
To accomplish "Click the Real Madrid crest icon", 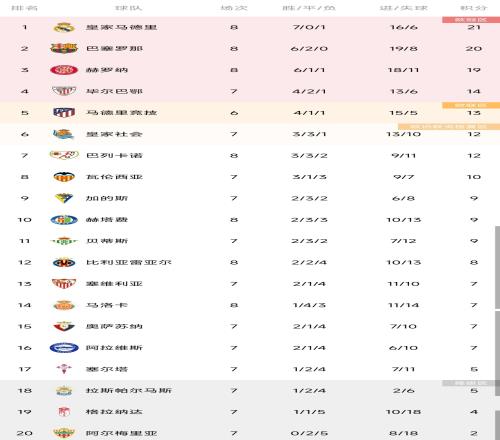I will coord(64,27).
